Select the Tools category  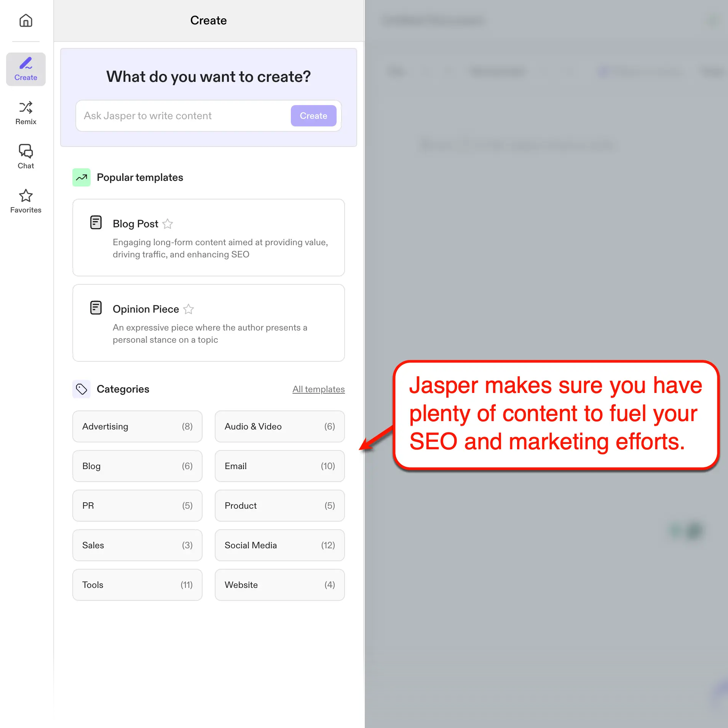137,585
